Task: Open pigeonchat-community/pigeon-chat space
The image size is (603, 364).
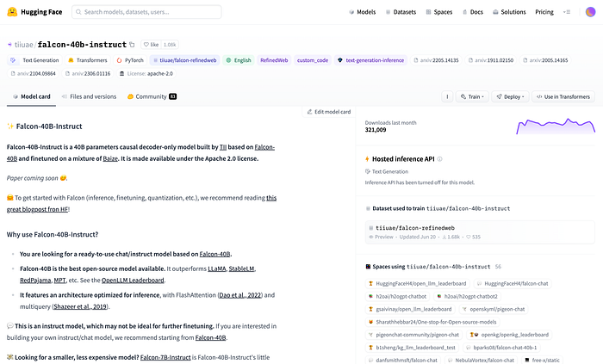Action: click(413, 335)
